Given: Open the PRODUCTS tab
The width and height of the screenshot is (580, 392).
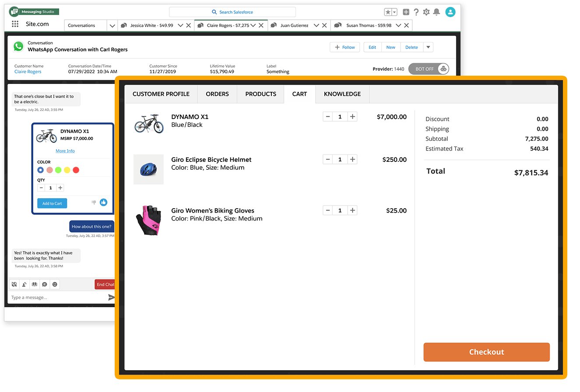Looking at the screenshot, I should coord(260,94).
